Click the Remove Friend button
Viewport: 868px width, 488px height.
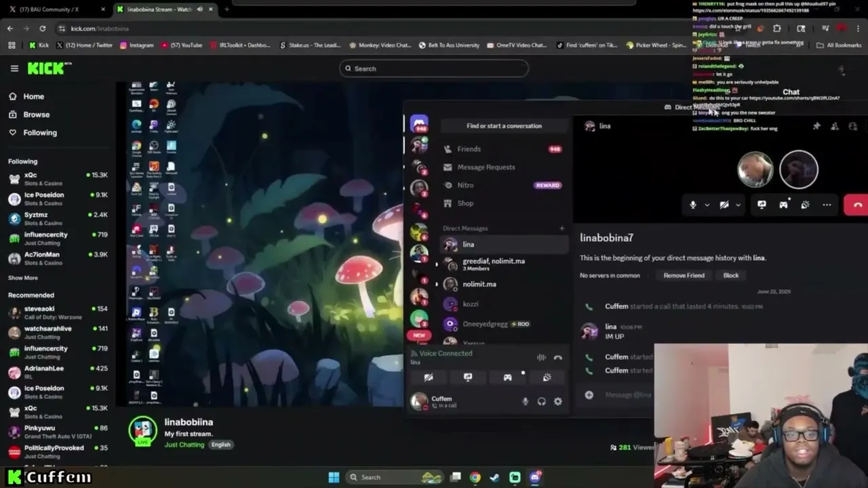(684, 276)
